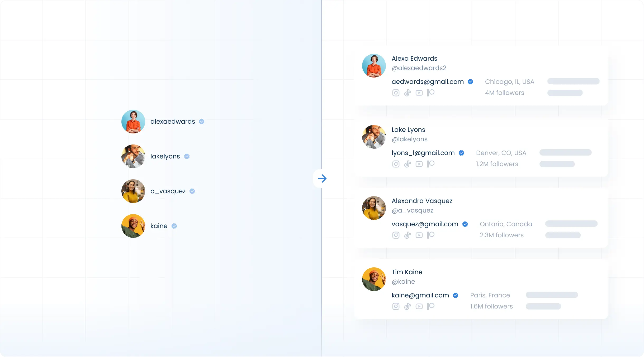Click YouTube icon in Tim Kaine card
Image resolution: width=644 pixels, height=357 pixels.
419,306
